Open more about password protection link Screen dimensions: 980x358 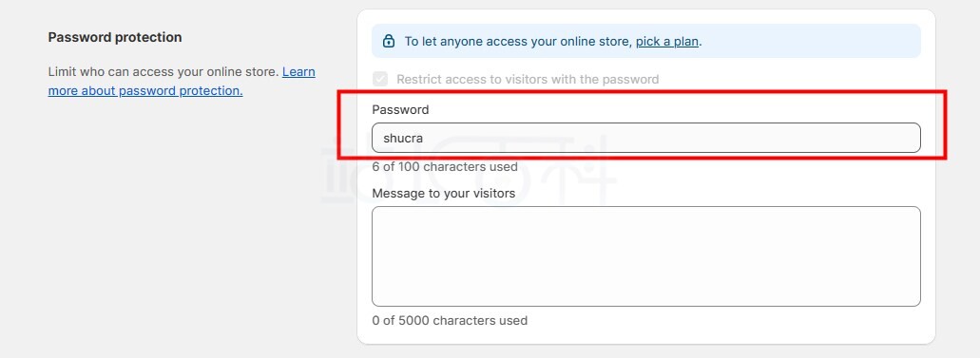click(x=145, y=90)
